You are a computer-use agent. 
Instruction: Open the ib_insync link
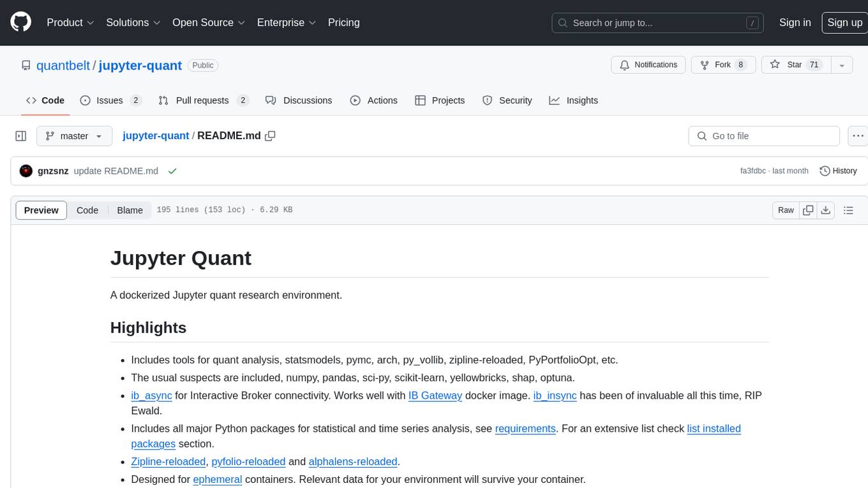[555, 395]
